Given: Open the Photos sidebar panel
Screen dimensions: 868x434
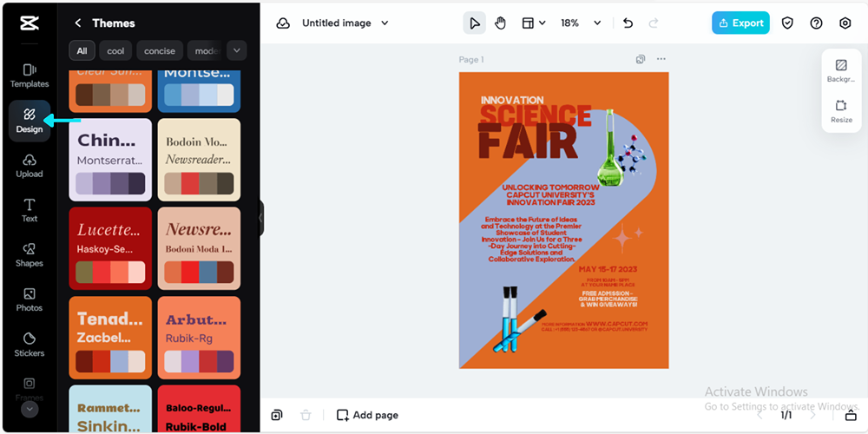Looking at the screenshot, I should (x=30, y=300).
